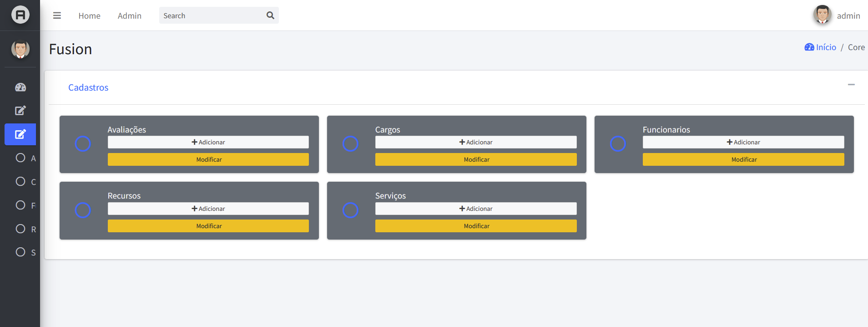Open the admin user menu
Viewport: 868px width, 327px height.
coord(837,15)
